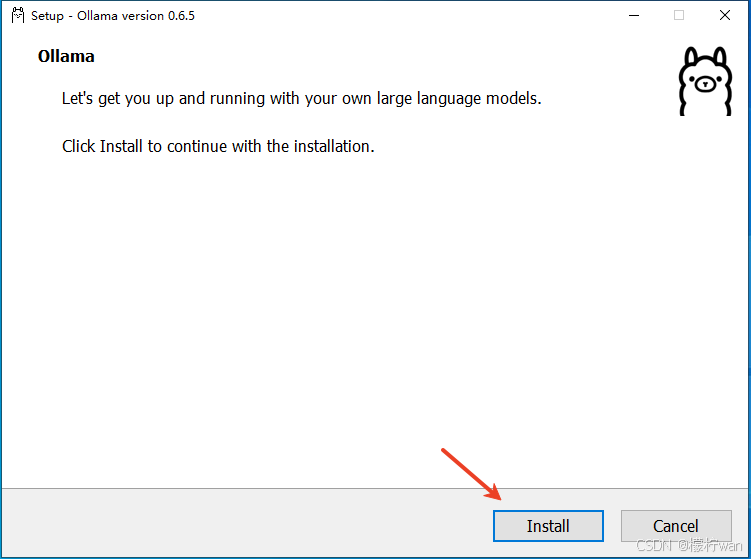Minimize the Setup window
The width and height of the screenshot is (751, 559).
pos(634,15)
